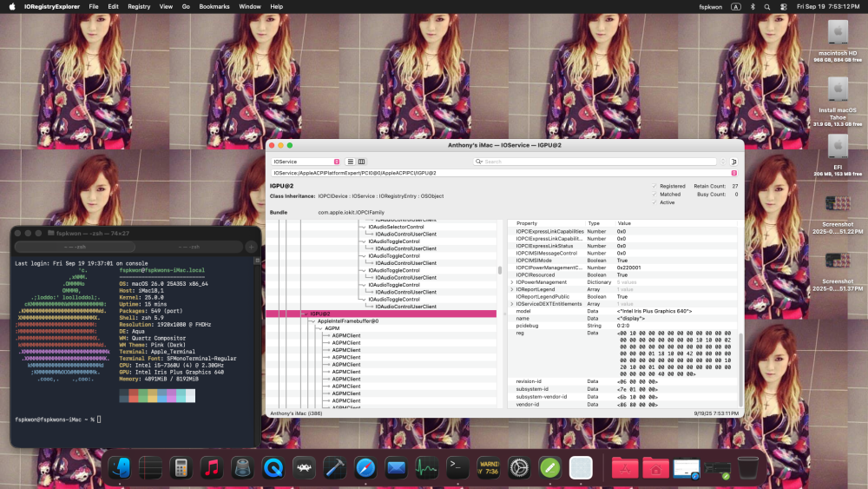Select the 'pcidebug' property row
868x489 pixels.
pos(622,326)
